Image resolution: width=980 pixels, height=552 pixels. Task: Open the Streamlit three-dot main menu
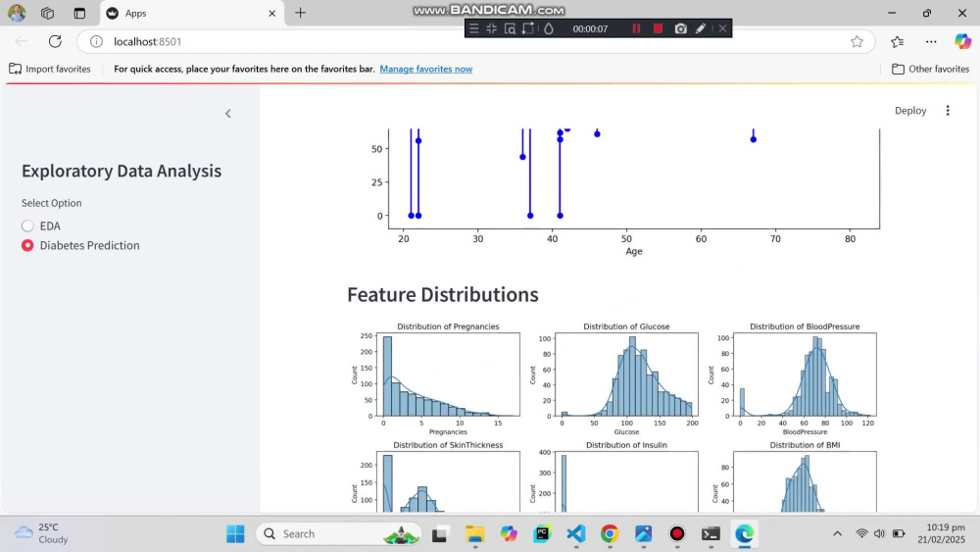(948, 111)
